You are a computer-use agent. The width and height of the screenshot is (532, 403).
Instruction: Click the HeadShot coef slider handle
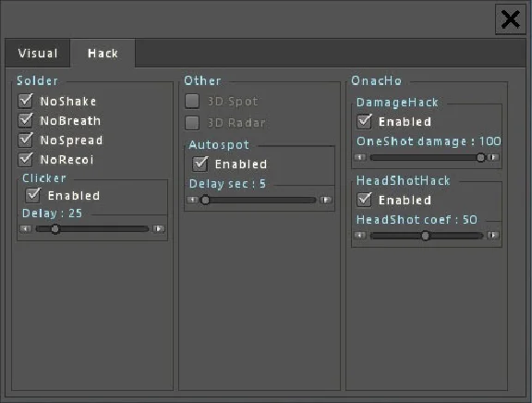(x=425, y=236)
